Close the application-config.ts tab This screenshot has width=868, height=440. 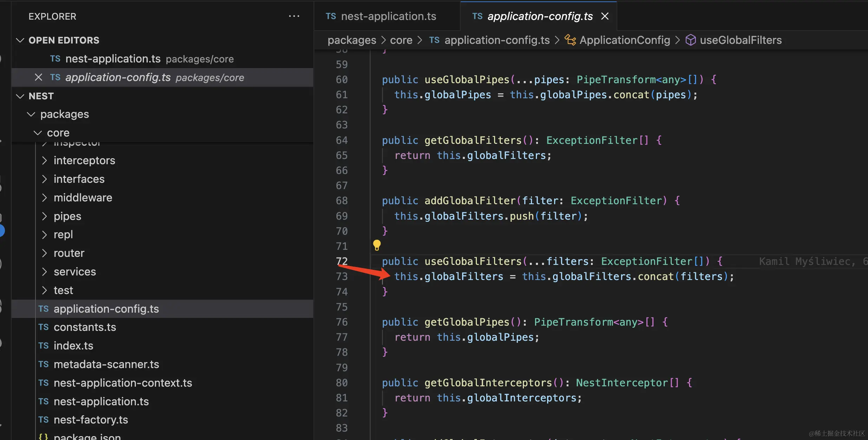(x=605, y=16)
